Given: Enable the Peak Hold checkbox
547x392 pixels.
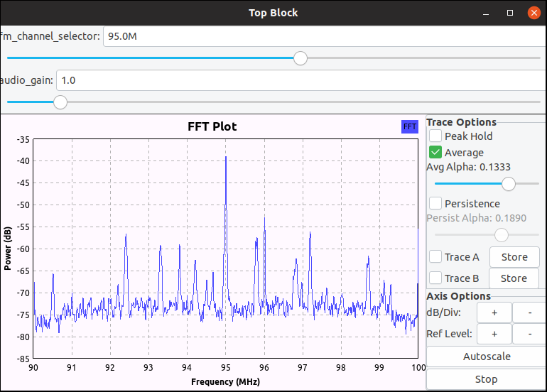Looking at the screenshot, I should tap(435, 136).
